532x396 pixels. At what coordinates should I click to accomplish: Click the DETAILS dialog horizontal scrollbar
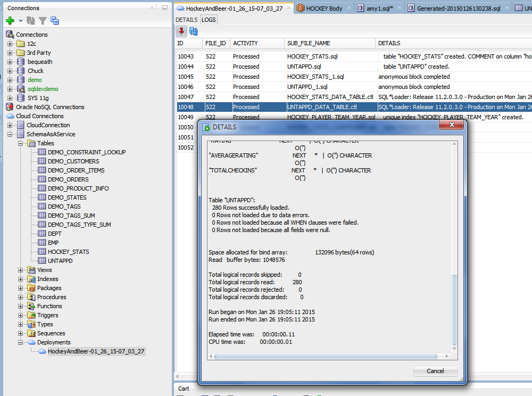(x=326, y=356)
